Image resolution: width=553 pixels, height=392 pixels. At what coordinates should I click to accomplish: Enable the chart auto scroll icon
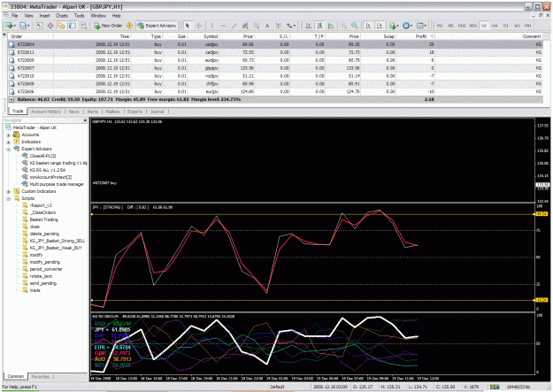point(368,26)
